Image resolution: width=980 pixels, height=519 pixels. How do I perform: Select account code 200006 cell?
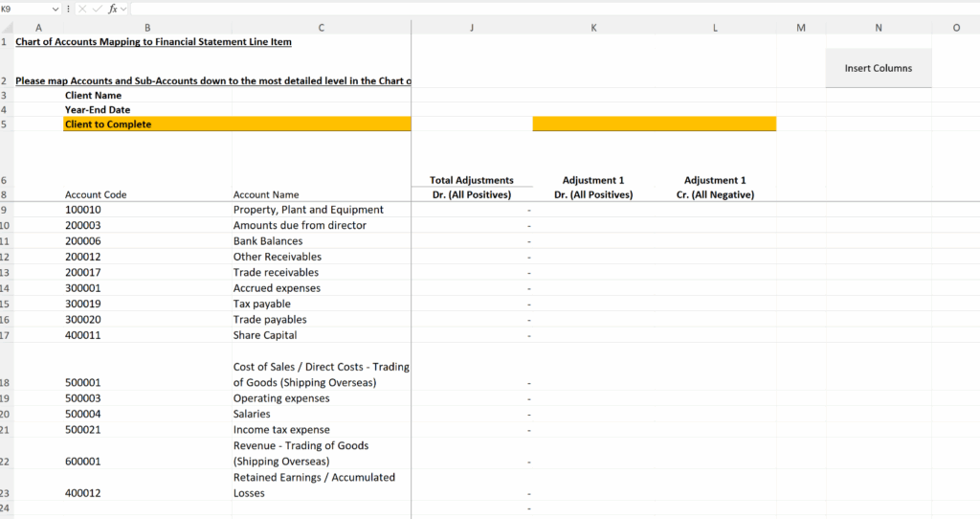[83, 241]
